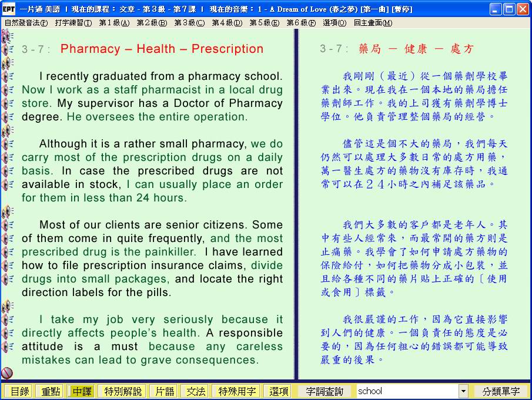Click the 字詞查詢 word lookup button

tap(325, 391)
